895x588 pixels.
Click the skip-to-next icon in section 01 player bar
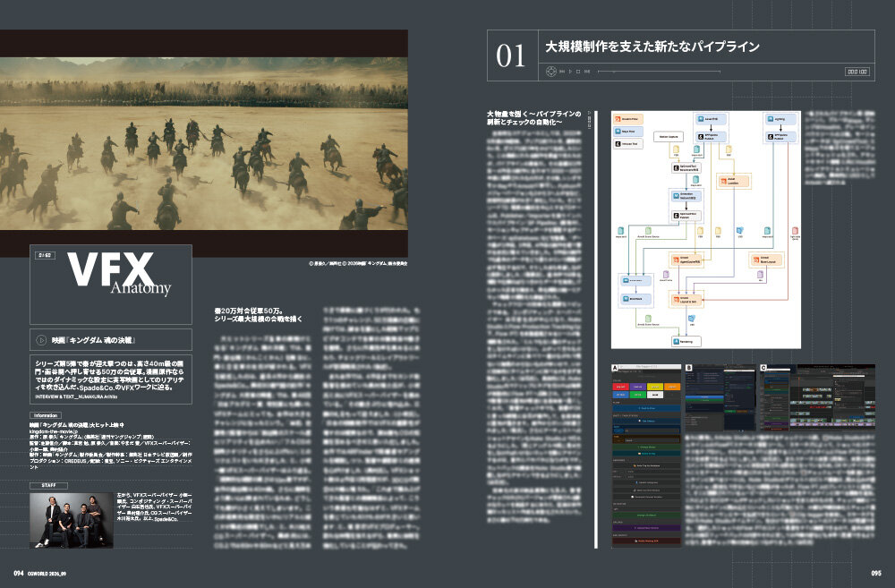tap(587, 72)
